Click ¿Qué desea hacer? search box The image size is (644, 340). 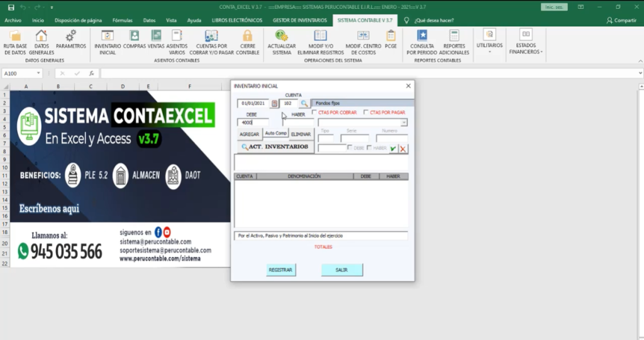434,20
